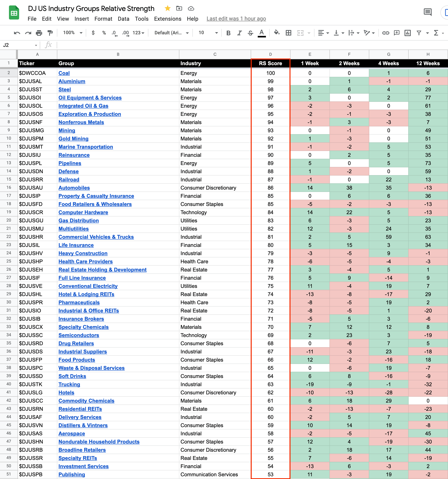Toggle italic formatting

click(239, 33)
